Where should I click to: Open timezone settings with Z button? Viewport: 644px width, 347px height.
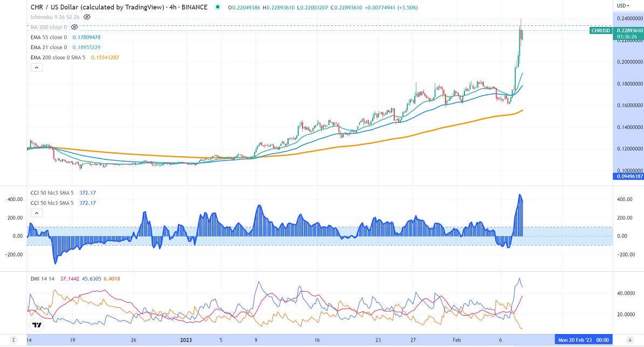pyautogui.click(x=13, y=341)
